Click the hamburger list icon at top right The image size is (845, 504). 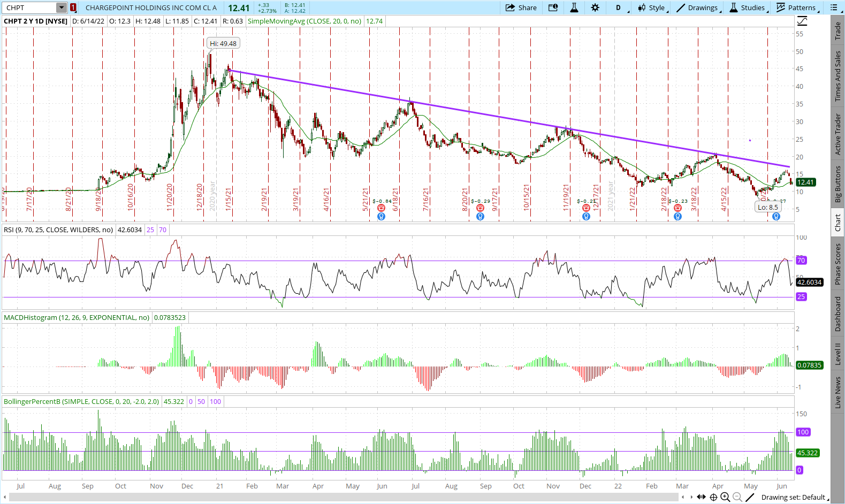click(834, 7)
